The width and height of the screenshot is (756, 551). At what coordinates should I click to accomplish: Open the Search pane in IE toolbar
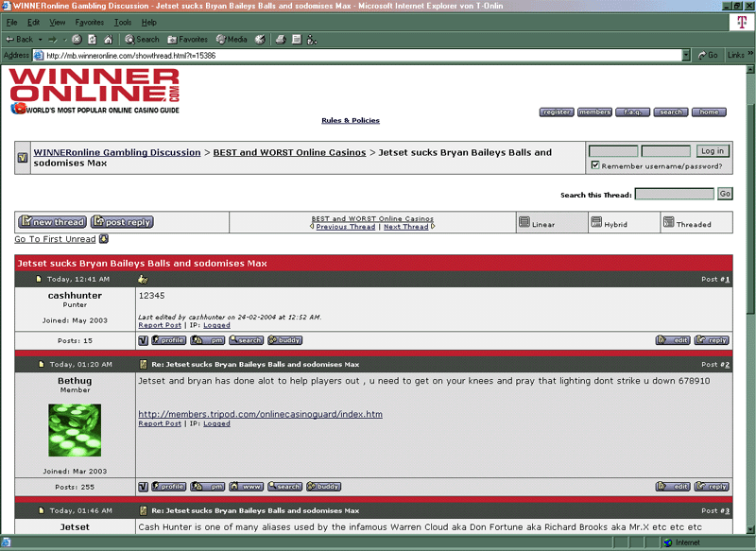click(142, 40)
